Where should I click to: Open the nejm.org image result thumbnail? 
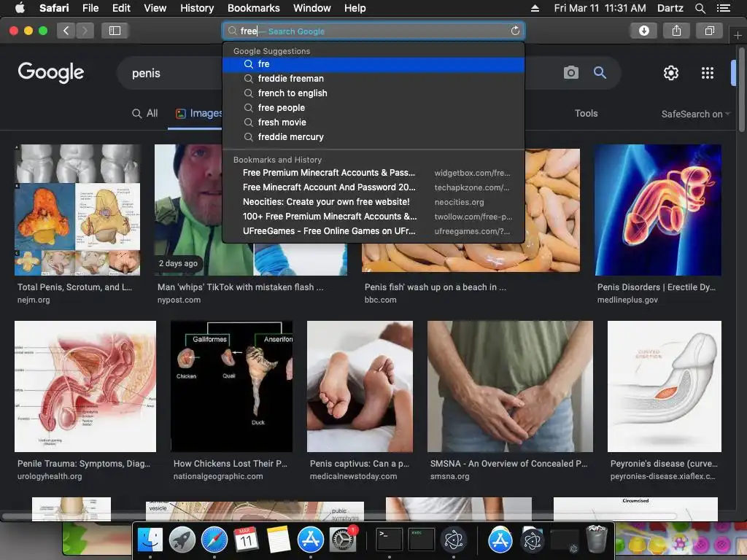[x=77, y=210]
